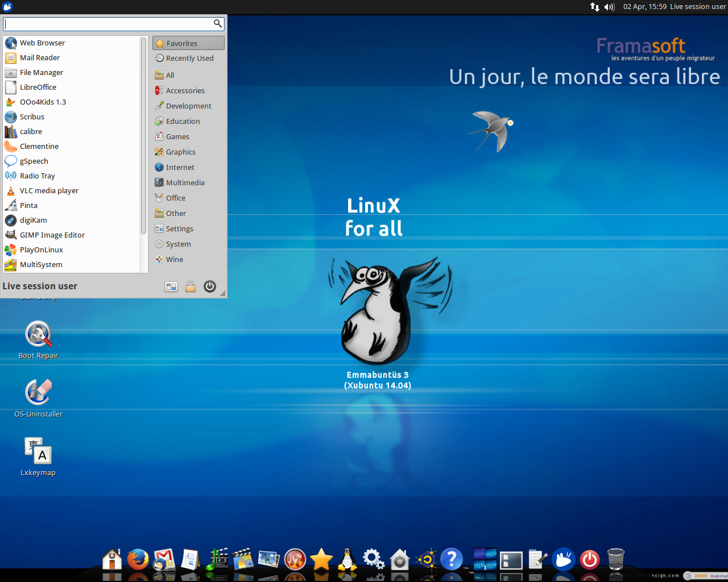The height and width of the screenshot is (582, 728).
Task: Launch PlayOnLinux from the Favorites list
Action: tap(71, 250)
